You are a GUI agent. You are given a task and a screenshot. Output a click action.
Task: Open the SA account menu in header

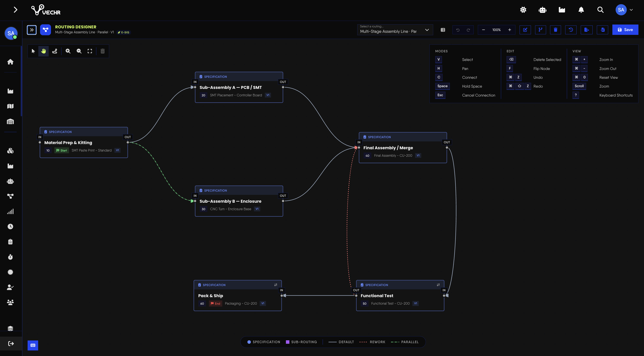pos(624,10)
